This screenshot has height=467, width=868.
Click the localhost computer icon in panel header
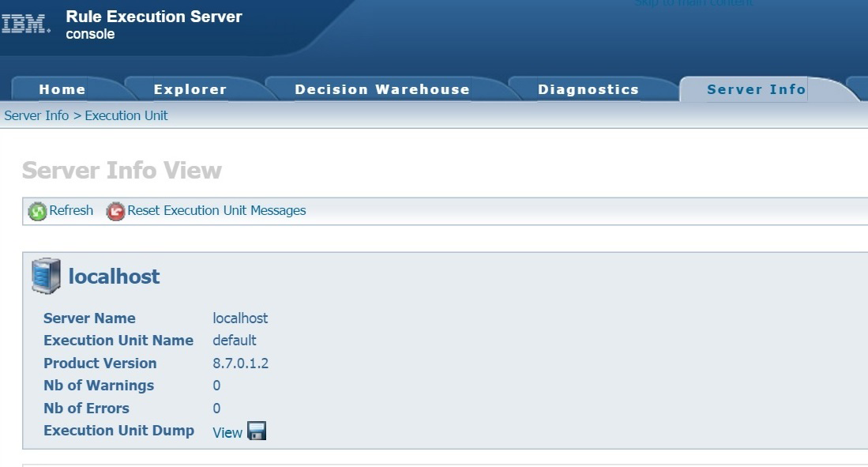click(47, 275)
